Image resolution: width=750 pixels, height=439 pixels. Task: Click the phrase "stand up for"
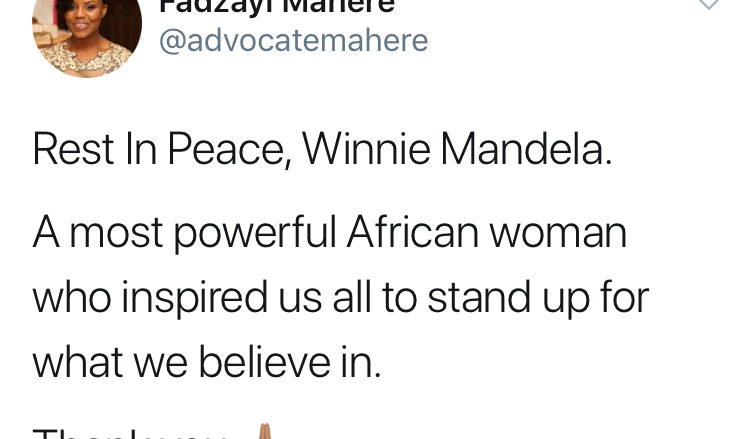(546, 298)
